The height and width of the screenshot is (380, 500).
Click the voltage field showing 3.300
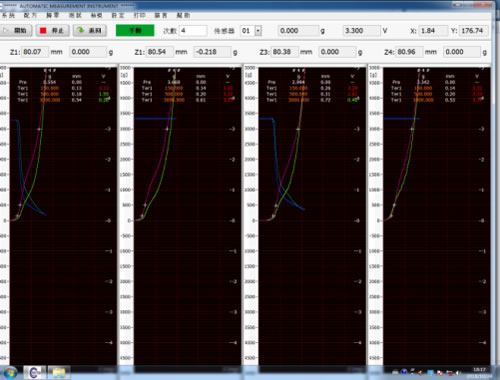(362, 31)
